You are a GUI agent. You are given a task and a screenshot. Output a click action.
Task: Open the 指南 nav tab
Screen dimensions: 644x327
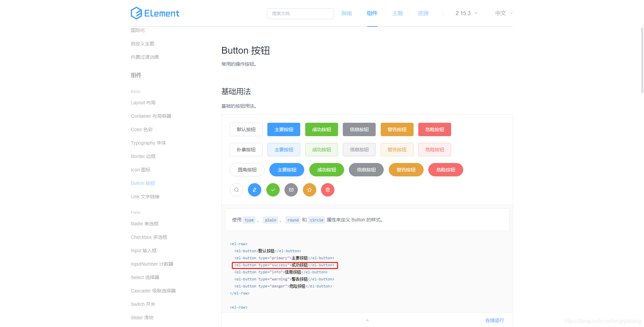[x=346, y=13]
